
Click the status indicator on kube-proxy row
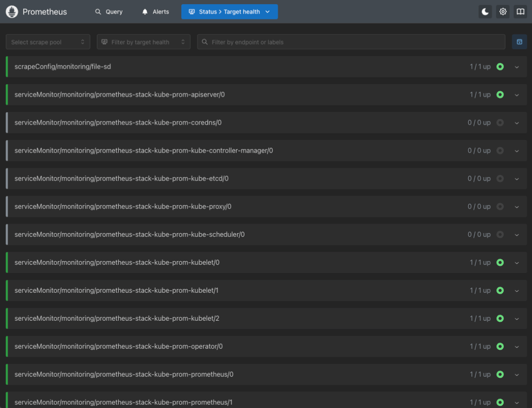(500, 206)
